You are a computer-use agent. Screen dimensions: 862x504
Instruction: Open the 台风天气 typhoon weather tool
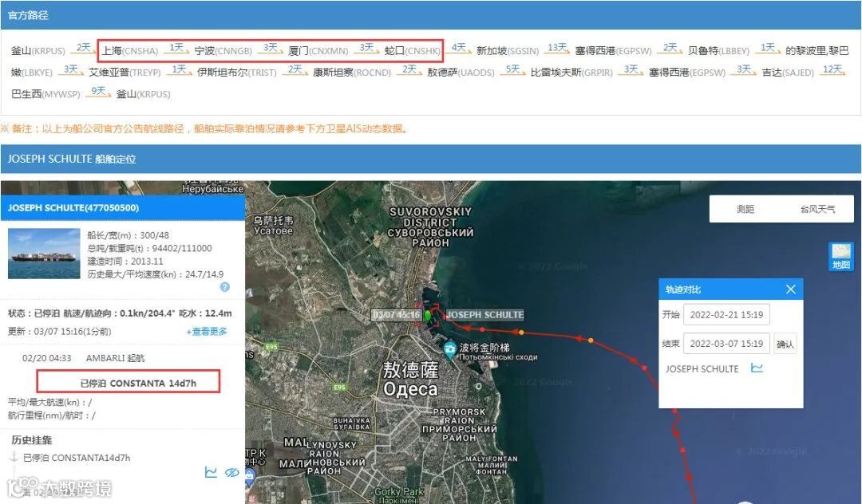(817, 209)
